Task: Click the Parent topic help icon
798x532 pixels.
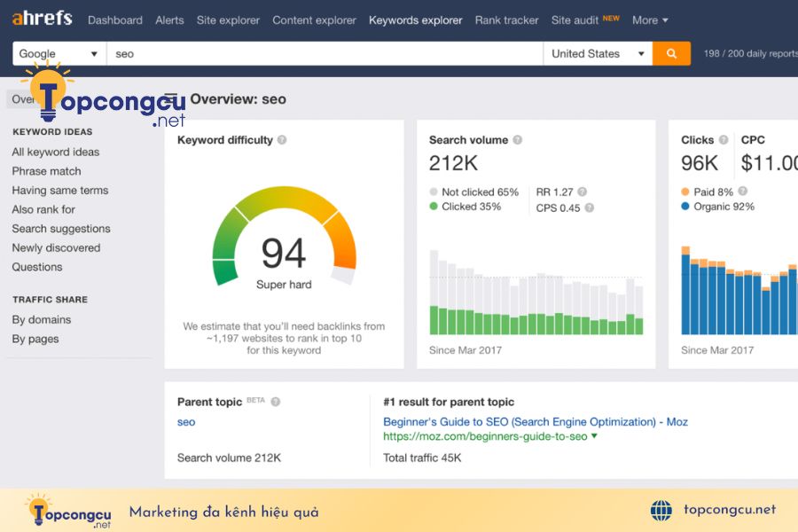Action: click(276, 402)
